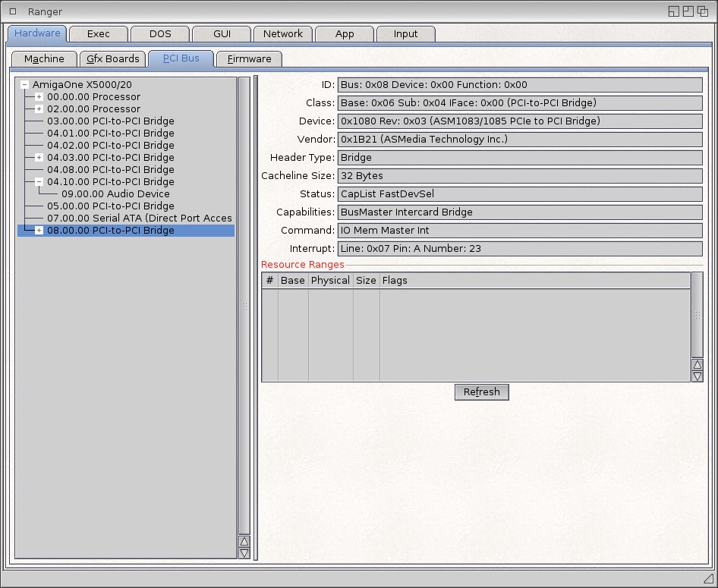Click the window resize gadget at bottom-right corner
This screenshot has height=588, width=718.
click(x=707, y=579)
